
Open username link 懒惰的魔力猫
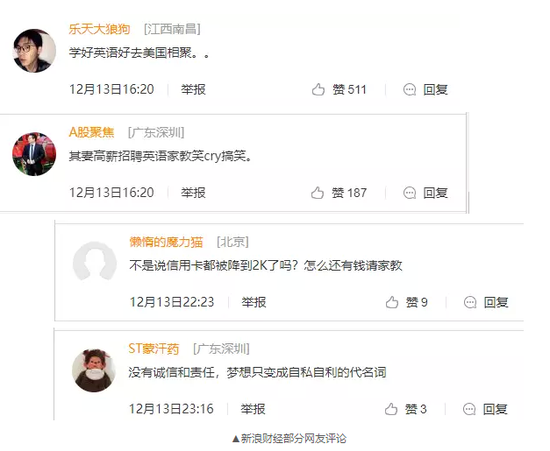[x=166, y=242]
